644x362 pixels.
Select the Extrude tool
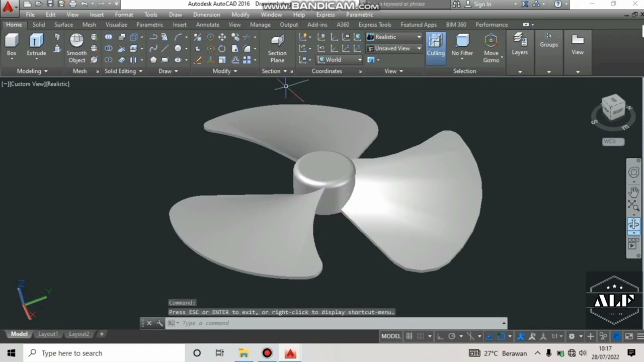pos(36,45)
